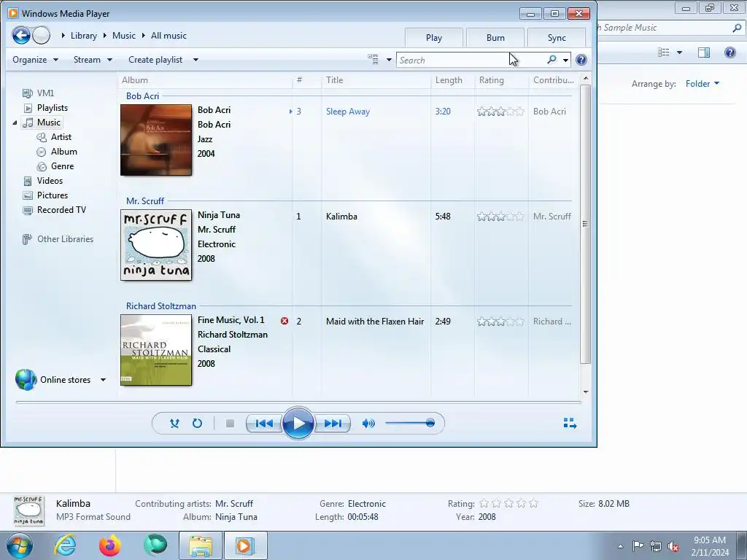Click the Genre icon under Music
The height and width of the screenshot is (560, 747).
click(42, 166)
